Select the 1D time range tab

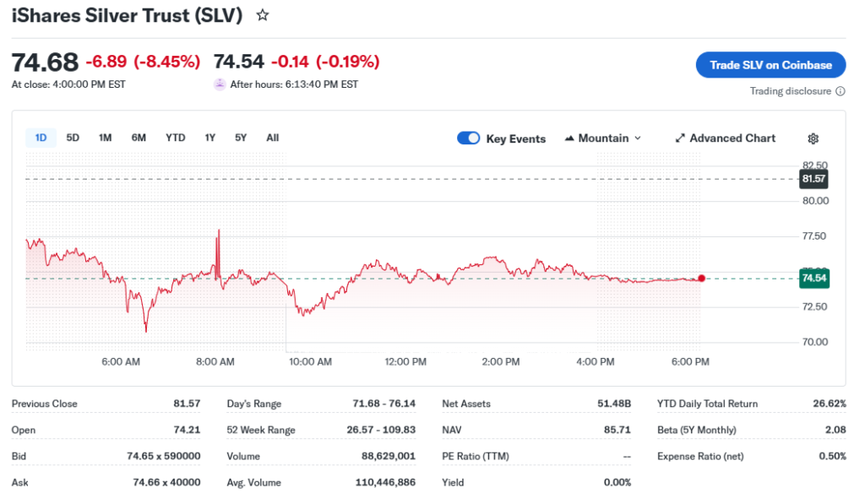[41, 138]
